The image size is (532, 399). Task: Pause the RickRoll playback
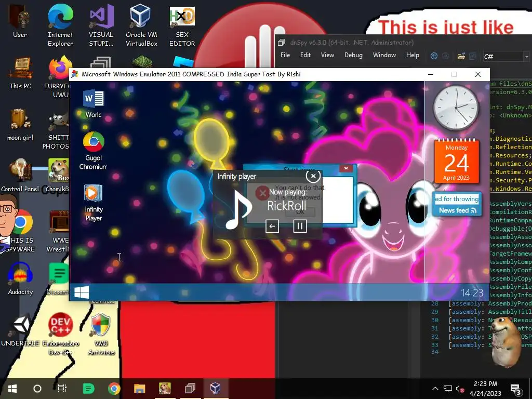pos(300,226)
